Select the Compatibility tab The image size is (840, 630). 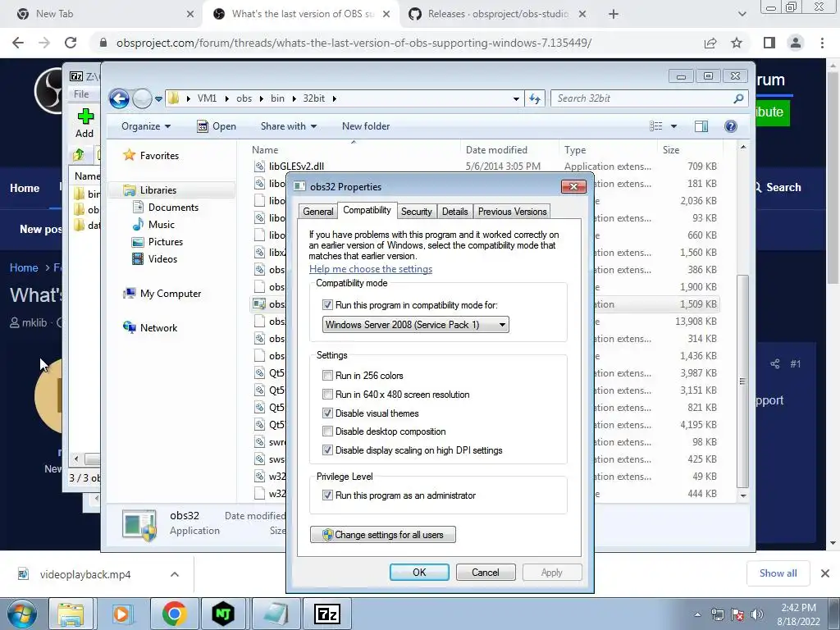click(367, 210)
